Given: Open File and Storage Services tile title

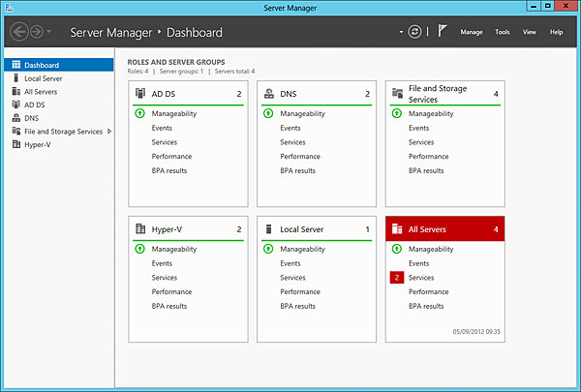Looking at the screenshot, I should point(438,94).
